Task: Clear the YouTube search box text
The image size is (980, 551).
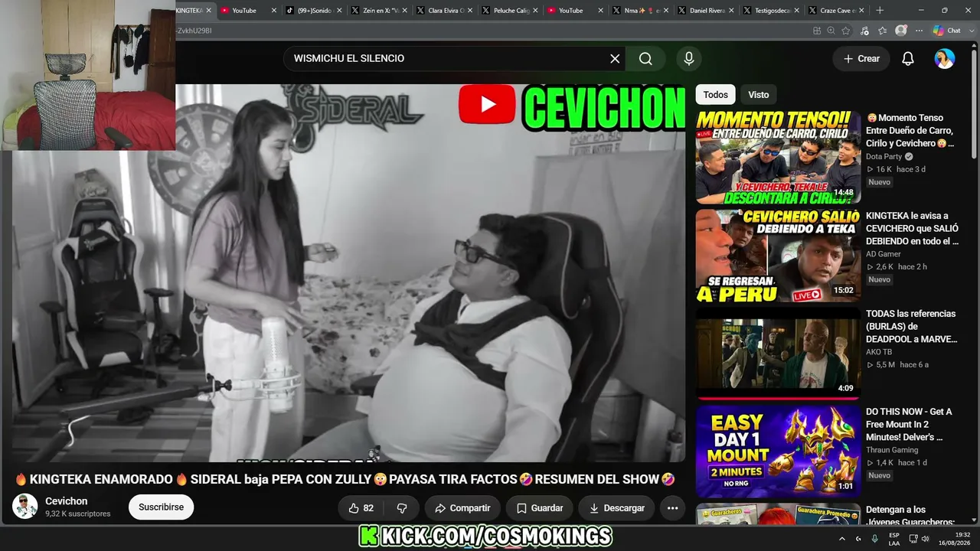Action: click(x=615, y=59)
